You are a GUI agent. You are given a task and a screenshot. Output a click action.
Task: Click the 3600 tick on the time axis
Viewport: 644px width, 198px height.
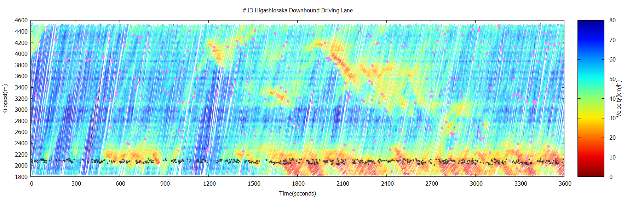tap(565, 184)
